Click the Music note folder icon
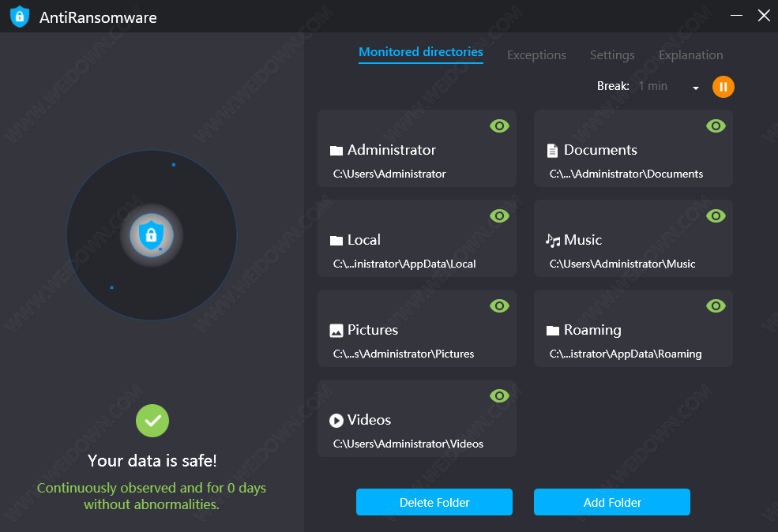 pyautogui.click(x=553, y=241)
